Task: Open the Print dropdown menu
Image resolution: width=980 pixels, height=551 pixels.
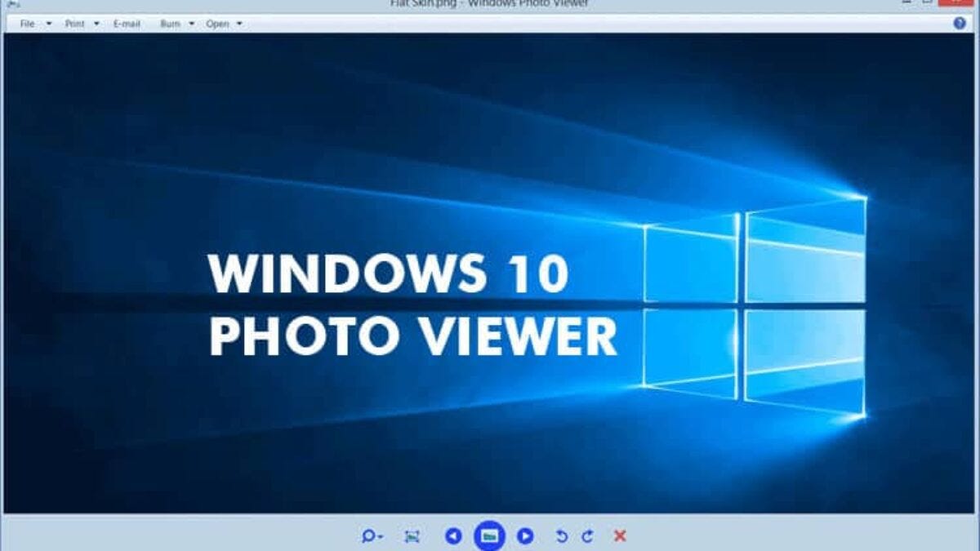Action: pos(96,23)
